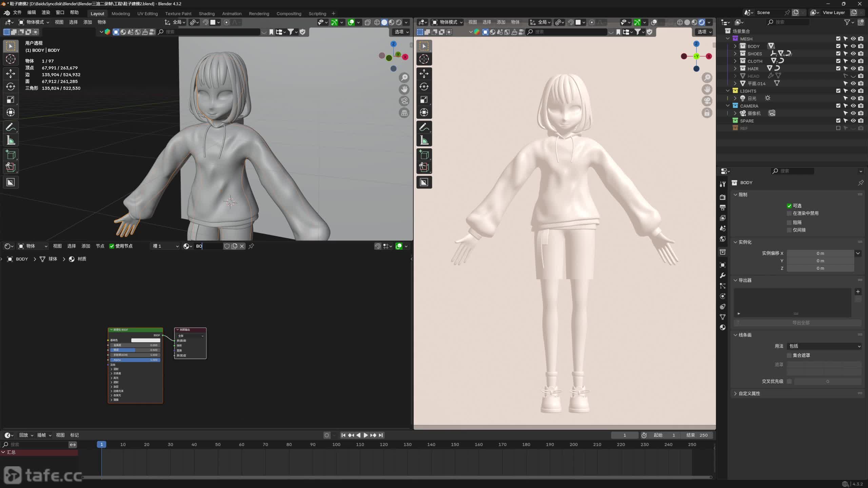Switch to the Modeling workspace tab
Screen dimensions: 868x488
[x=121, y=14]
